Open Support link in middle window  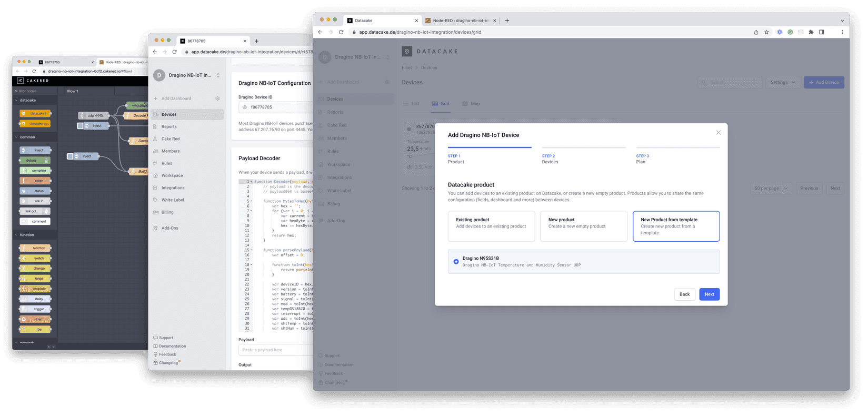click(163, 338)
